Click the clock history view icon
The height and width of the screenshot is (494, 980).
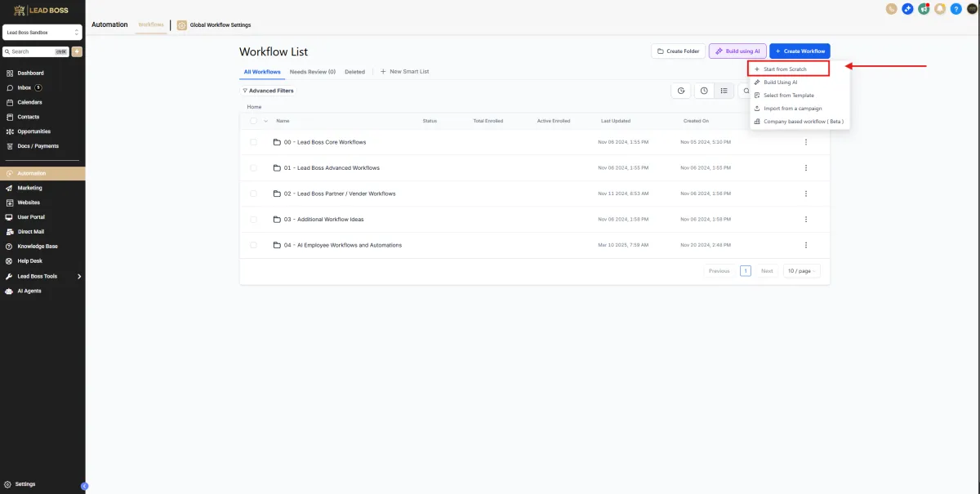(x=703, y=91)
